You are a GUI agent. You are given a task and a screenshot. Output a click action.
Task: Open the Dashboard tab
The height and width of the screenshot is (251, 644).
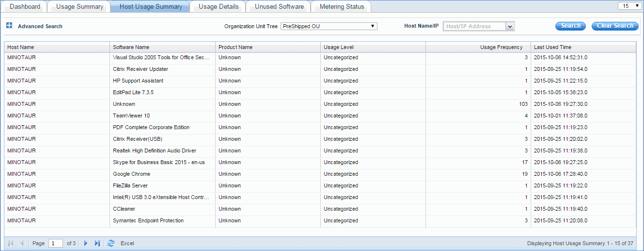click(x=25, y=7)
